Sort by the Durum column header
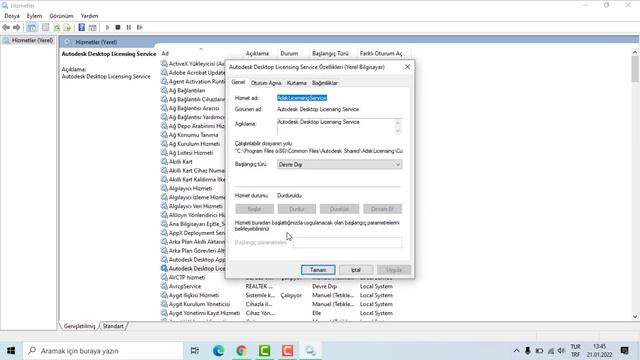This screenshot has height=360, width=640. 289,53
